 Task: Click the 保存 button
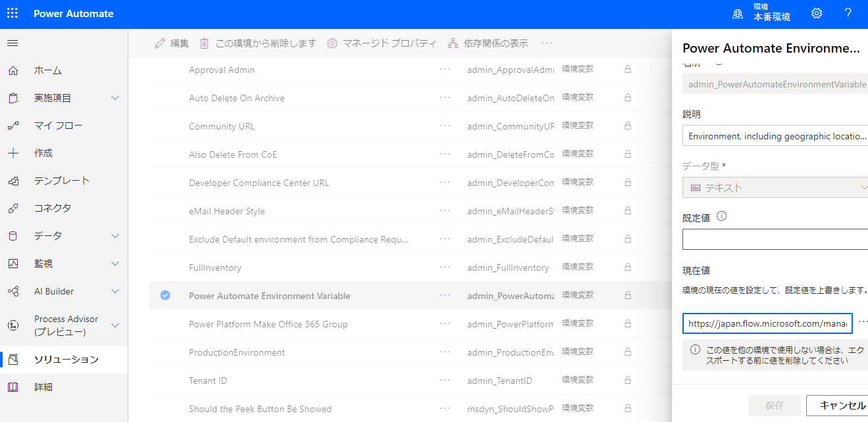pos(774,406)
